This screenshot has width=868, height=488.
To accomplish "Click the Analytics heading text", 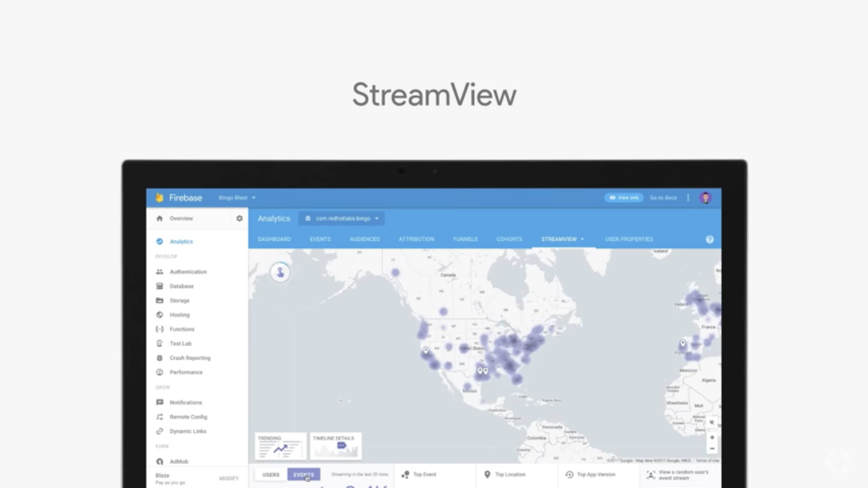I will (x=274, y=219).
